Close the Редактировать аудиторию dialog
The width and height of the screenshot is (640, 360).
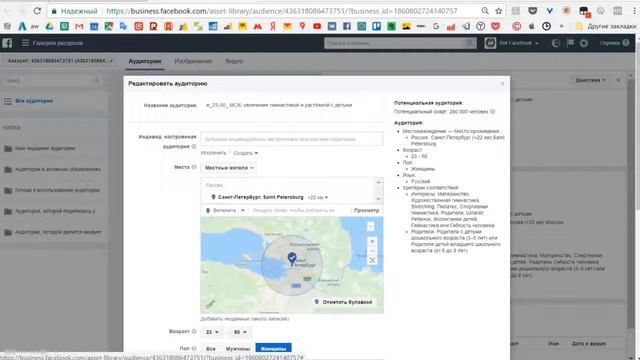tap(502, 84)
